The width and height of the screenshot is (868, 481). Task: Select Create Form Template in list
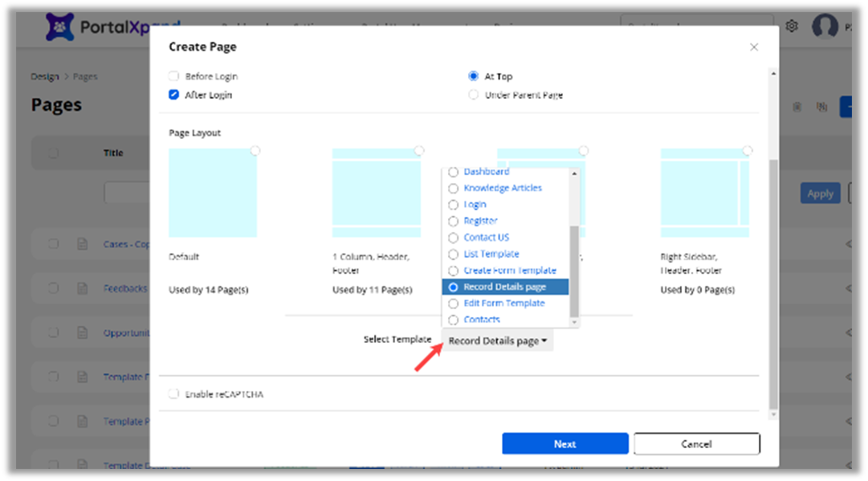tap(509, 271)
